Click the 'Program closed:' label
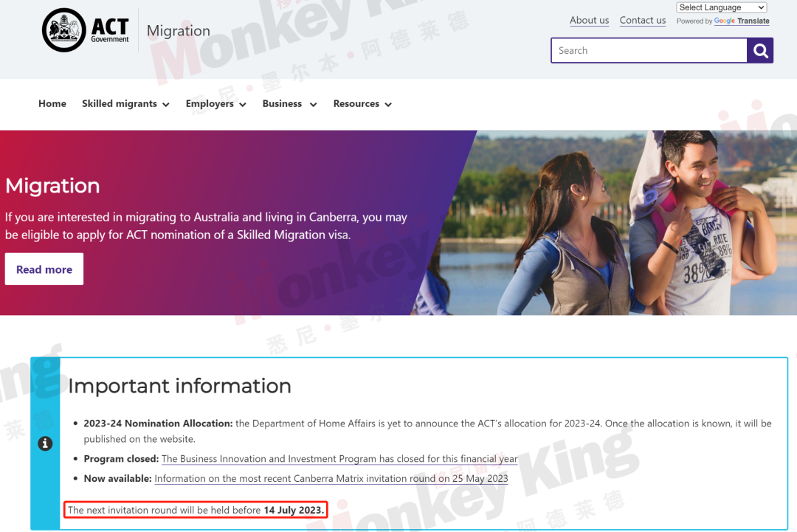This screenshot has width=797, height=532. (121, 459)
